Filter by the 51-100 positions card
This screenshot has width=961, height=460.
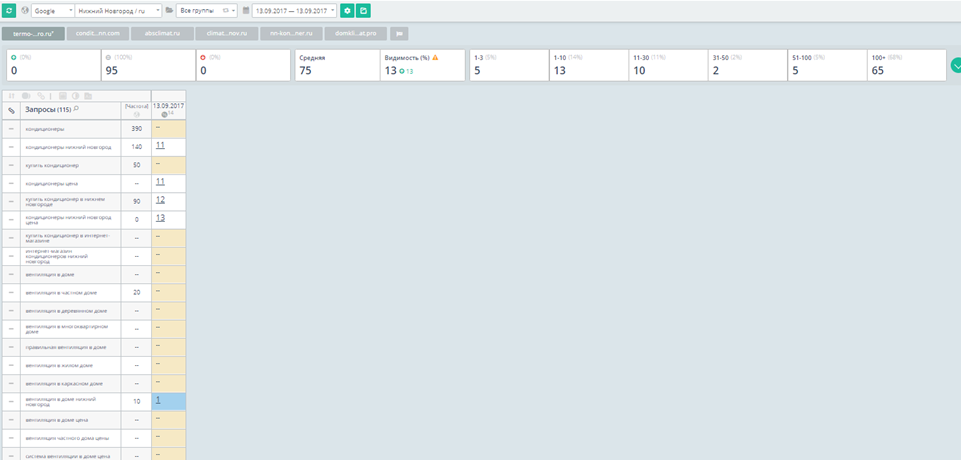pos(827,65)
